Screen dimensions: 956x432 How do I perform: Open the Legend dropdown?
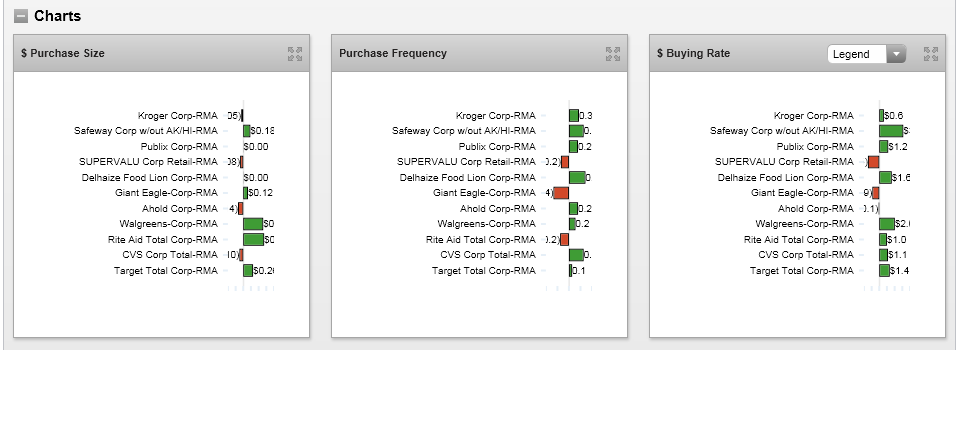858,54
